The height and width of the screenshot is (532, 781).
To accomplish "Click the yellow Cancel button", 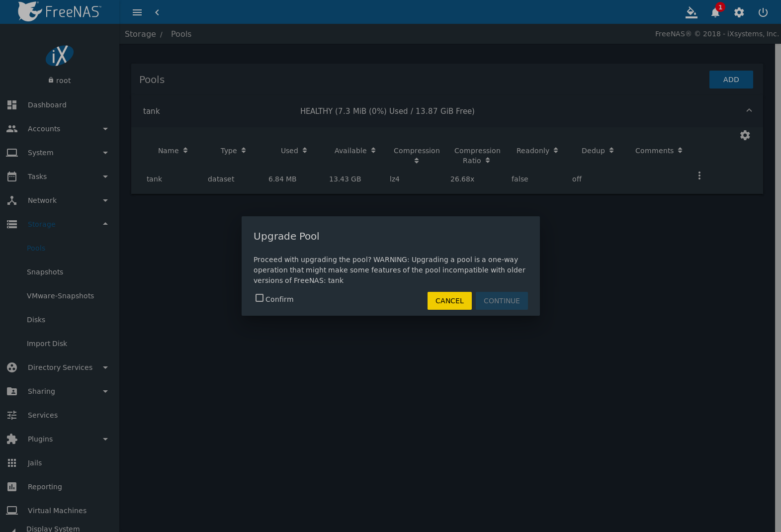I will 449,301.
